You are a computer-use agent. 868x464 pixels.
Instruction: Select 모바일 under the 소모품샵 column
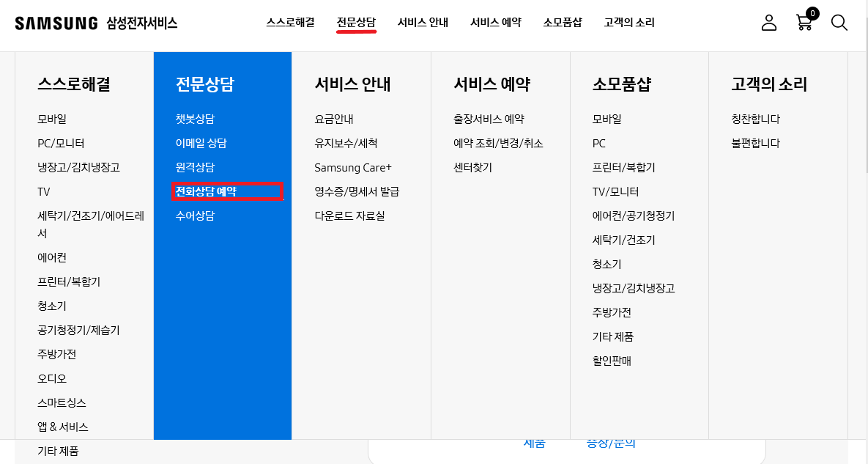coord(607,119)
